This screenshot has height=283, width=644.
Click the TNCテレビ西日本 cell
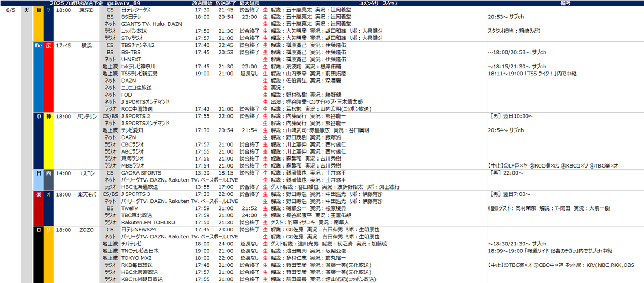coord(140,251)
